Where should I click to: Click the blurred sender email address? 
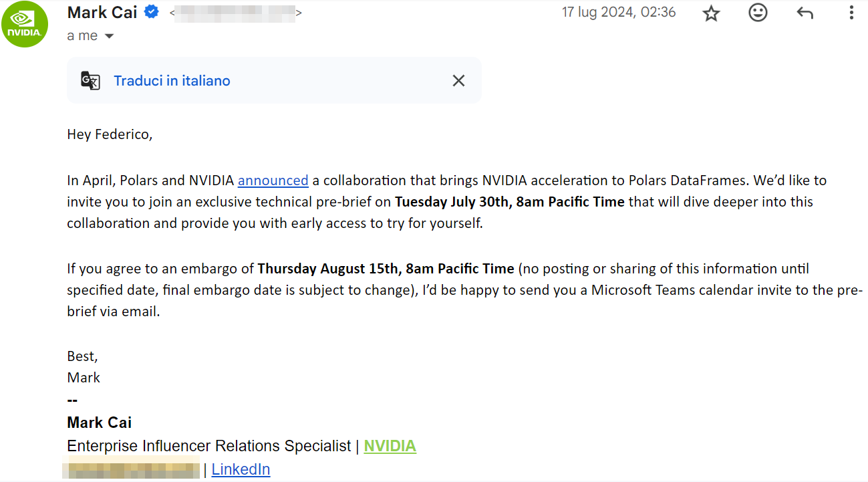[x=235, y=13]
